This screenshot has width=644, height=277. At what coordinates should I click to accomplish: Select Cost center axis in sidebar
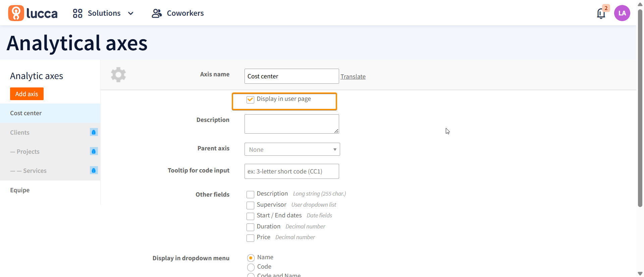(x=50, y=113)
